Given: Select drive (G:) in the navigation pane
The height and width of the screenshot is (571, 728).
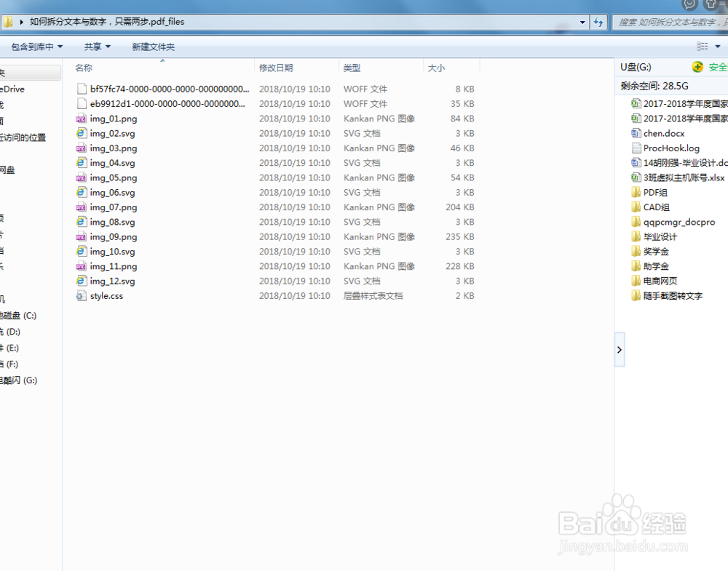Looking at the screenshot, I should click(19, 380).
